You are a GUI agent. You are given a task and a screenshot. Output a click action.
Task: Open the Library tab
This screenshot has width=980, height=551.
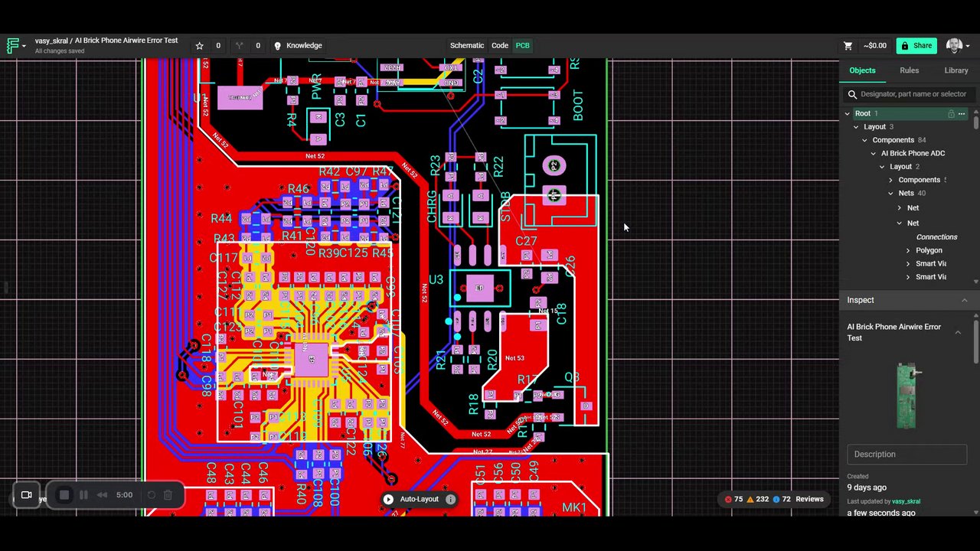click(956, 70)
